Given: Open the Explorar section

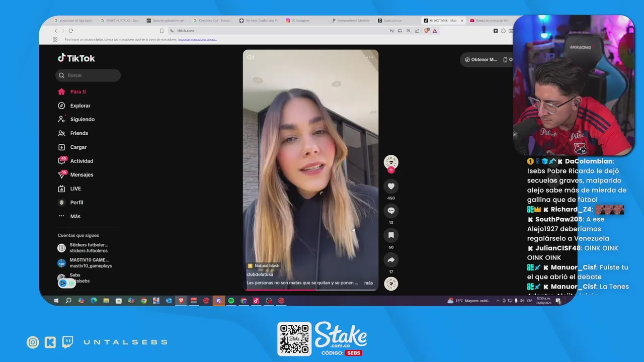Looking at the screenshot, I should click(74, 106).
